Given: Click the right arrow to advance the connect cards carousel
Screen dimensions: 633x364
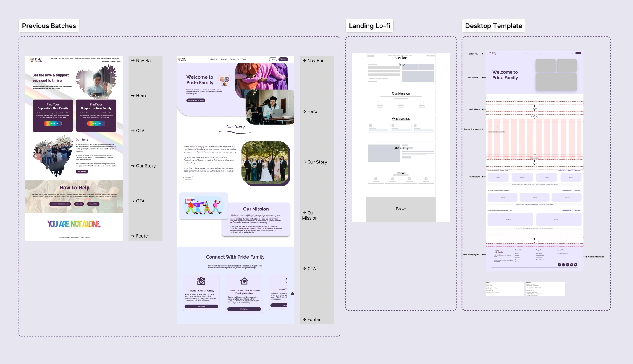Looking at the screenshot, I should 293,294.
